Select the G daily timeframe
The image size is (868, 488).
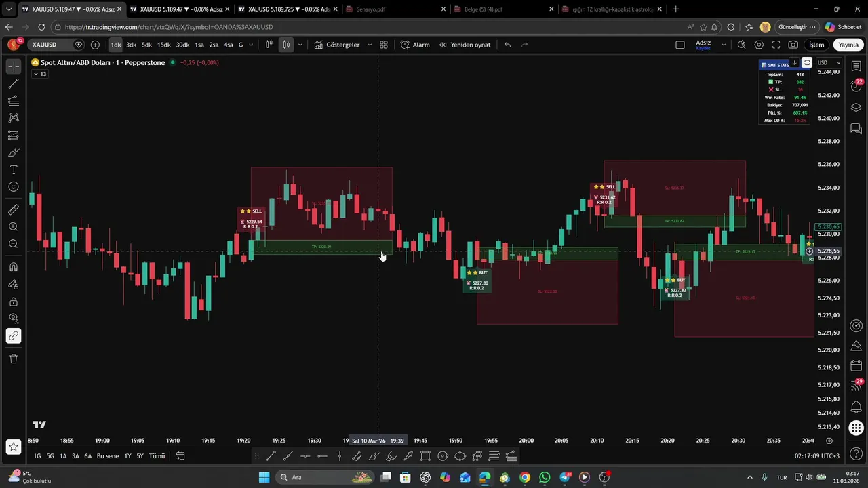pos(241,45)
